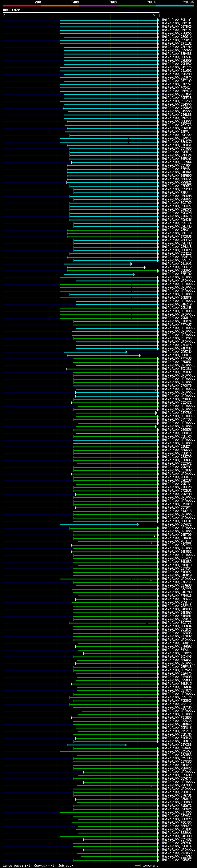Viewport: 197px width, 868px height.
Task: Open hit UniRef100_Q39640
Action: [x=176, y=37]
